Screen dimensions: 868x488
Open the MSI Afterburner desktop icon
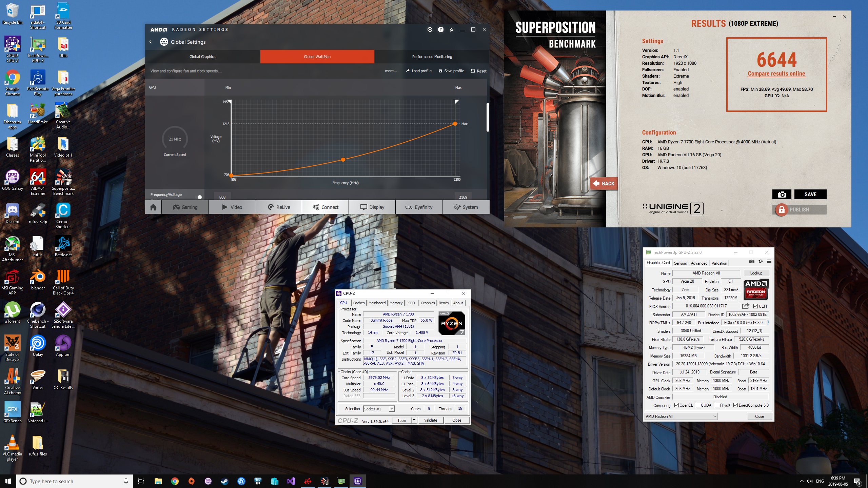click(13, 249)
